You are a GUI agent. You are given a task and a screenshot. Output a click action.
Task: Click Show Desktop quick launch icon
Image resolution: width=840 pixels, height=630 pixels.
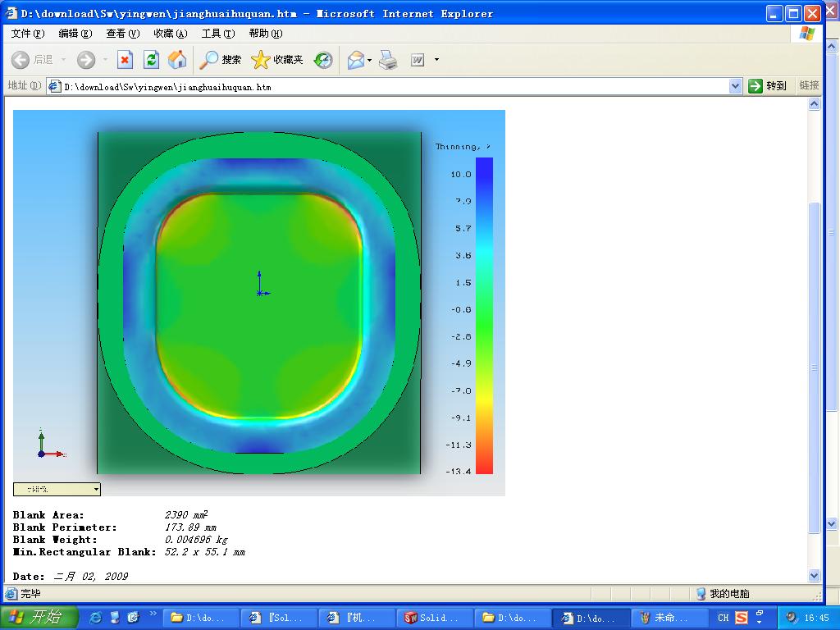click(115, 618)
